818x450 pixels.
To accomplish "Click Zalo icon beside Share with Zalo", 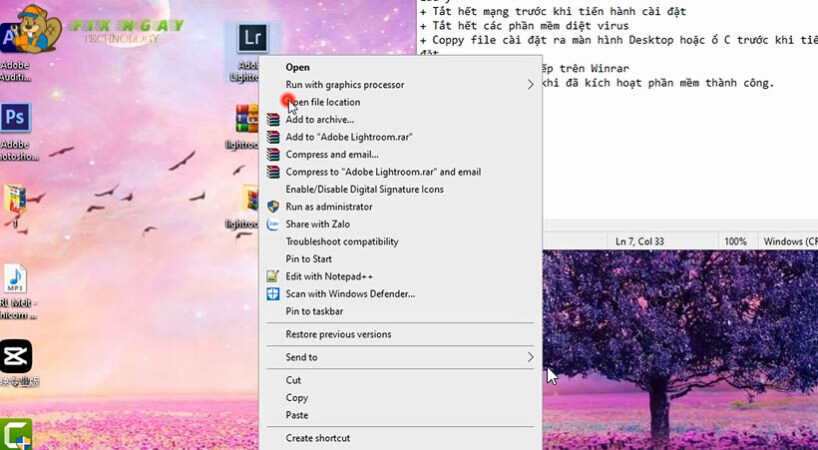I will pos(273,224).
